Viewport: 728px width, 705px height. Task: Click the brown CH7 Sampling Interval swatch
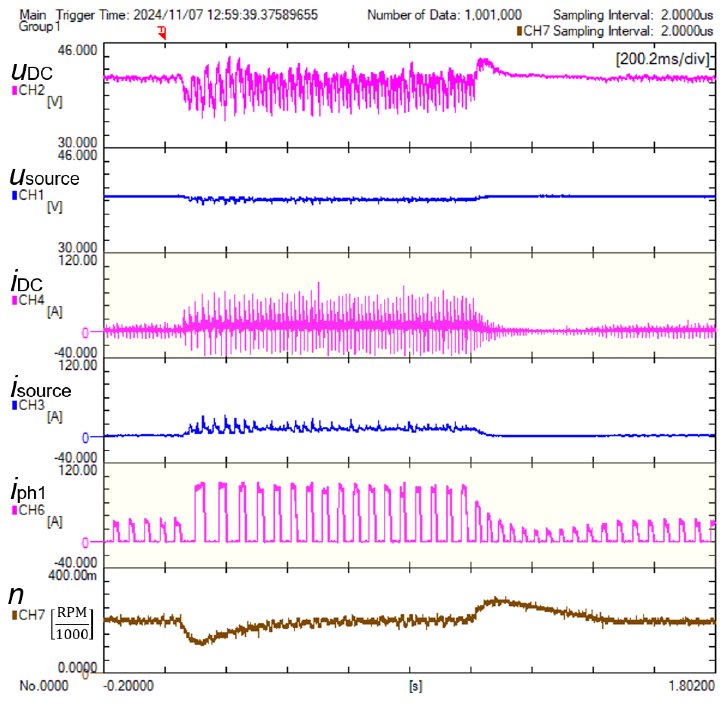(519, 31)
